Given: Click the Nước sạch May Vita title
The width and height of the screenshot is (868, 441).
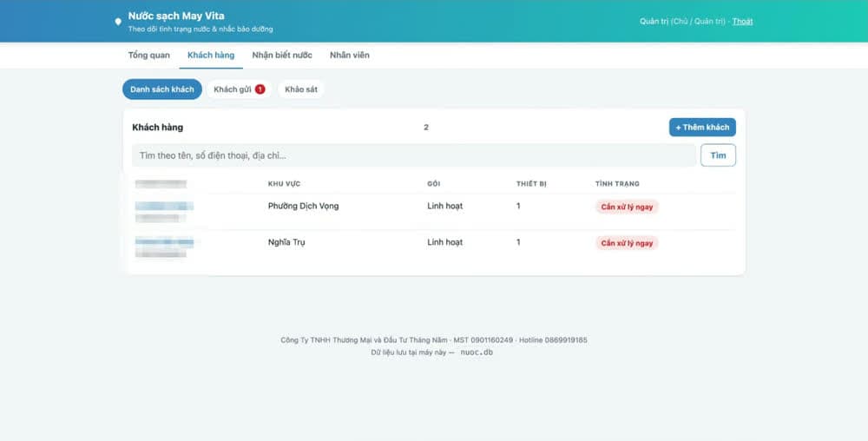Looking at the screenshot, I should (176, 16).
